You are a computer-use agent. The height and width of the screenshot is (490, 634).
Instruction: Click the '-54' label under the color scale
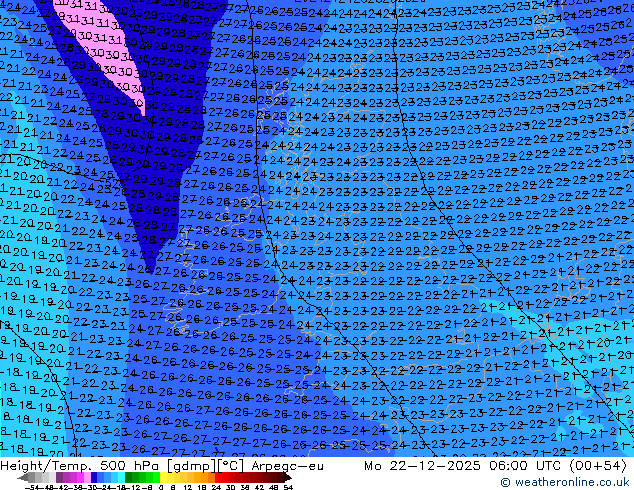34,487
